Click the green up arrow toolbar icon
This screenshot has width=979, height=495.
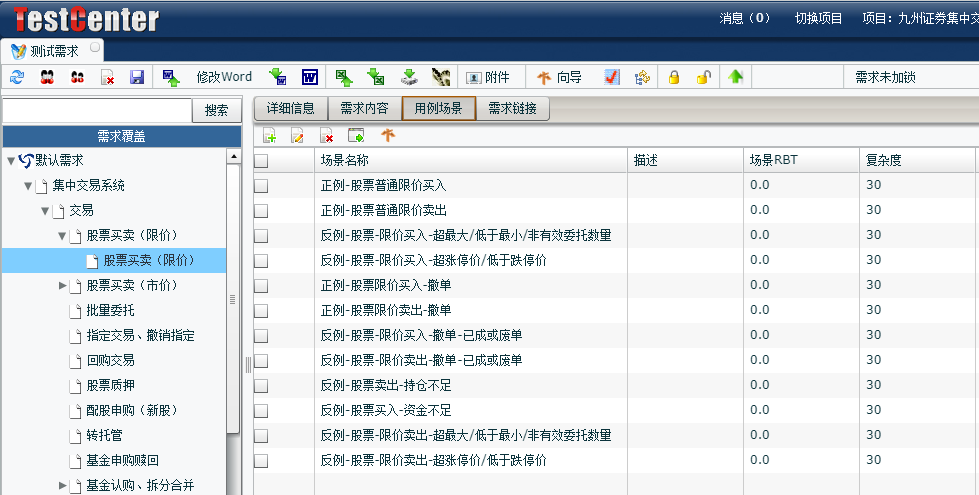(x=736, y=77)
